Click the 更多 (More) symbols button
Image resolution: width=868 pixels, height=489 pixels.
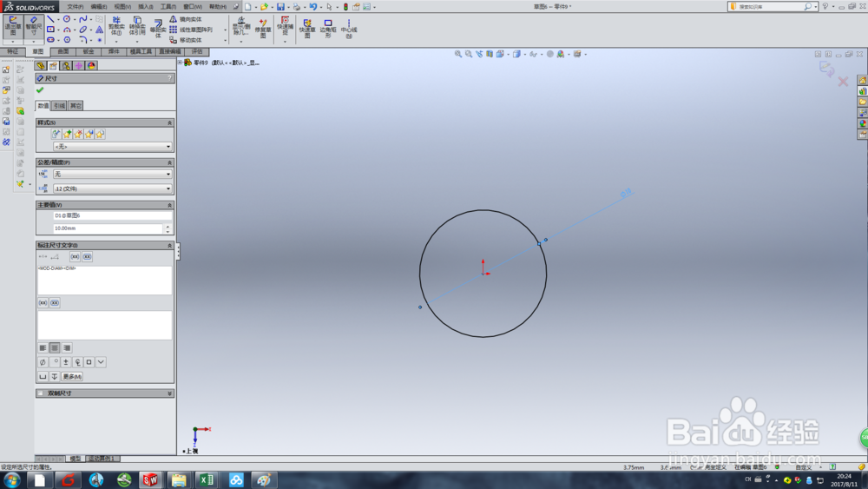coord(72,377)
